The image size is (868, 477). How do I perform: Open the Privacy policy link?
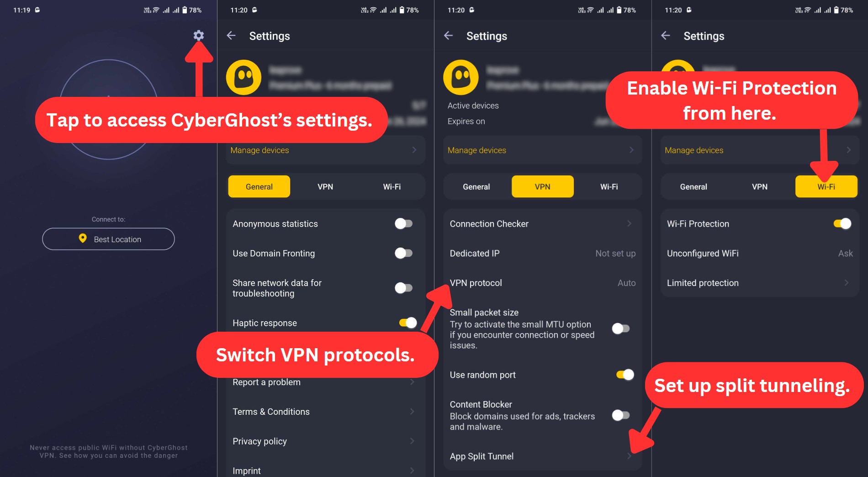coord(325,441)
